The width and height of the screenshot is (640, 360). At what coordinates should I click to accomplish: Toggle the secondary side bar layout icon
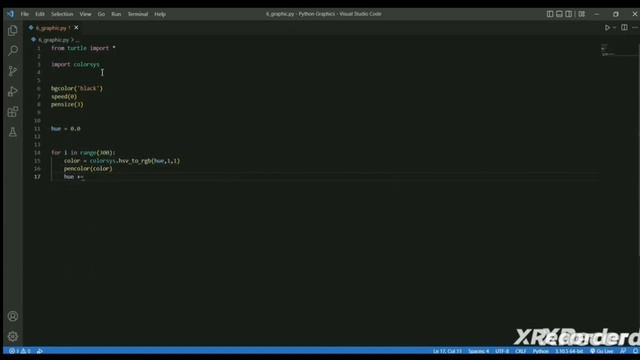coord(569,14)
